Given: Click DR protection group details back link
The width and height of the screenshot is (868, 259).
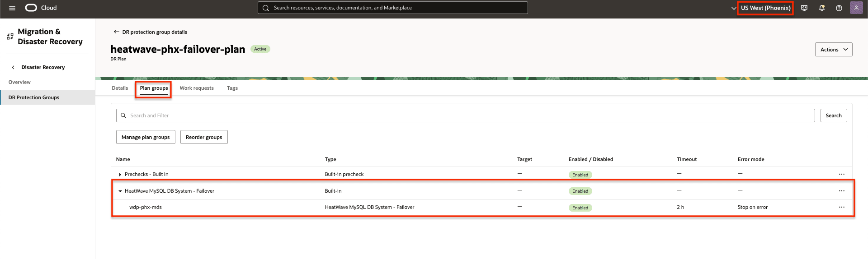Looking at the screenshot, I should point(155,32).
